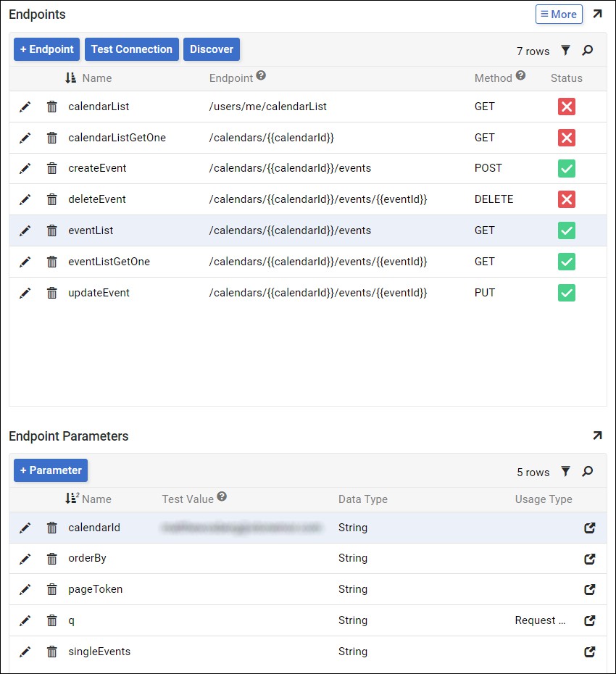
Task: Click the help icon next to Method header
Action: [520, 76]
